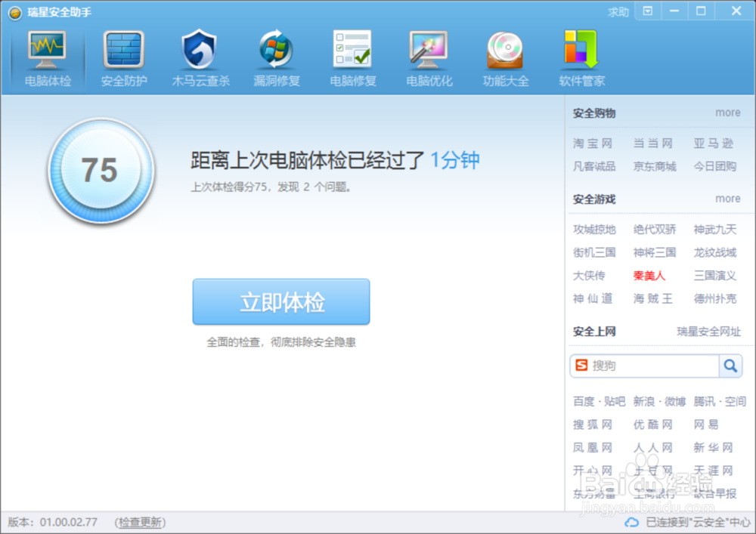756x534 pixels.
Task: Open the 凡客诚品 link
Action: 594,167
